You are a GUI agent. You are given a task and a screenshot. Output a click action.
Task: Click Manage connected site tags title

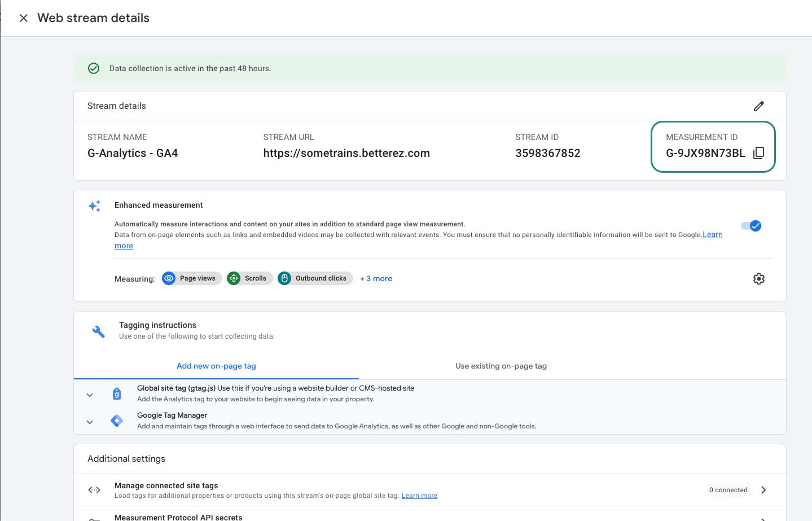[166, 485]
